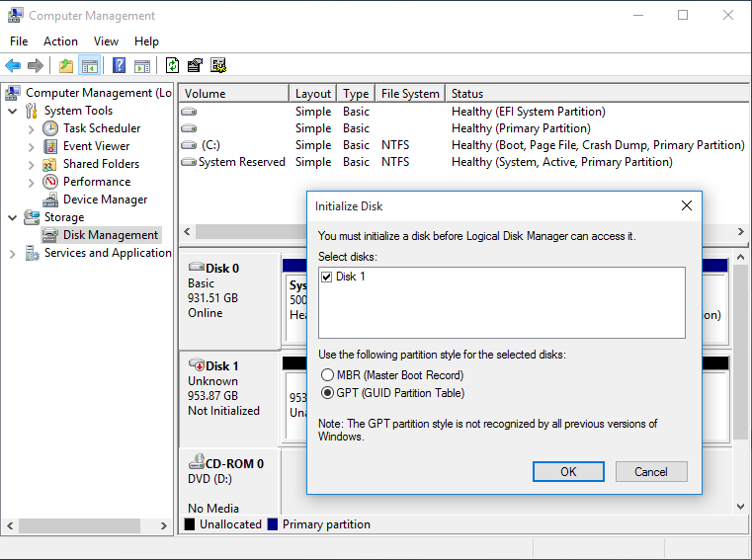752x560 pixels.
Task: Click the Up one level folder icon
Action: (x=65, y=66)
